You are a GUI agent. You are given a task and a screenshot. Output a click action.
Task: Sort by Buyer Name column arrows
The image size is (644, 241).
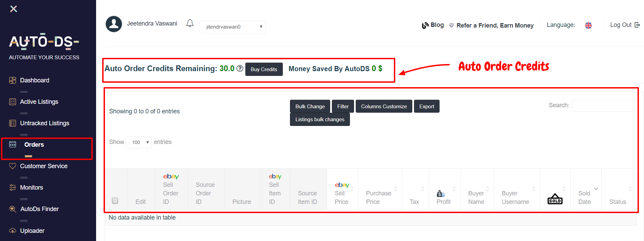coord(488,189)
